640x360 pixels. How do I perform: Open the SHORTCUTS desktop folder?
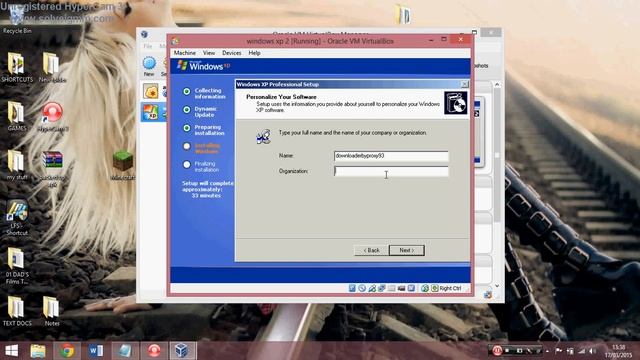point(17,68)
